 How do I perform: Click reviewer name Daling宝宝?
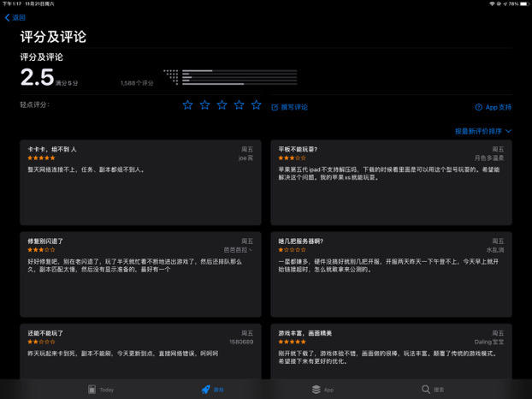point(489,342)
